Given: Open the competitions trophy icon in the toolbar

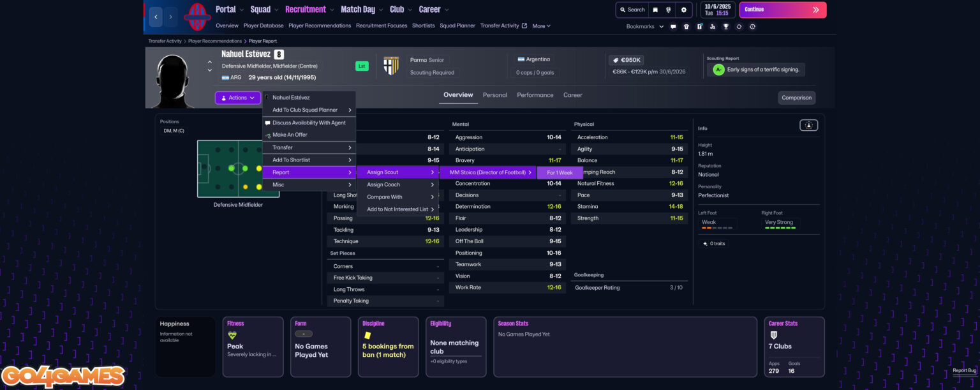Looking at the screenshot, I should (726, 26).
